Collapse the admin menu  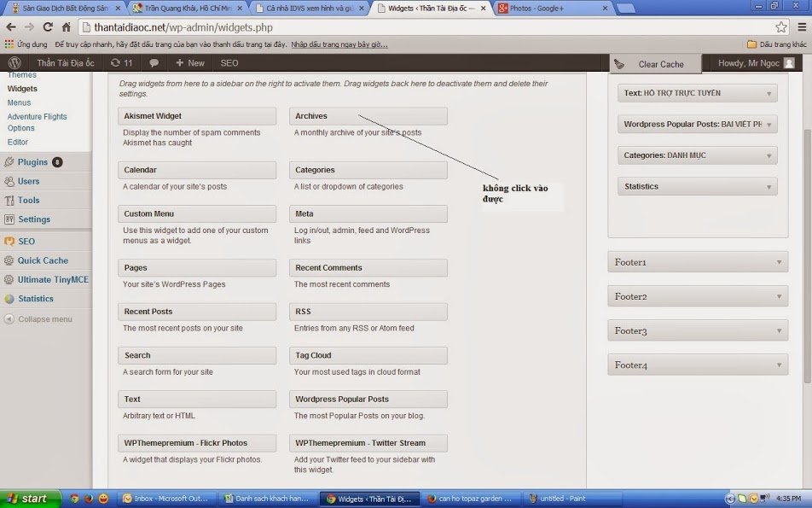coord(38,319)
